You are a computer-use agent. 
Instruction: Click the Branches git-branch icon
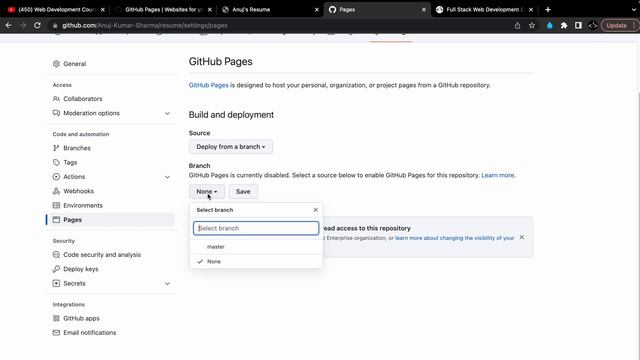point(56,148)
